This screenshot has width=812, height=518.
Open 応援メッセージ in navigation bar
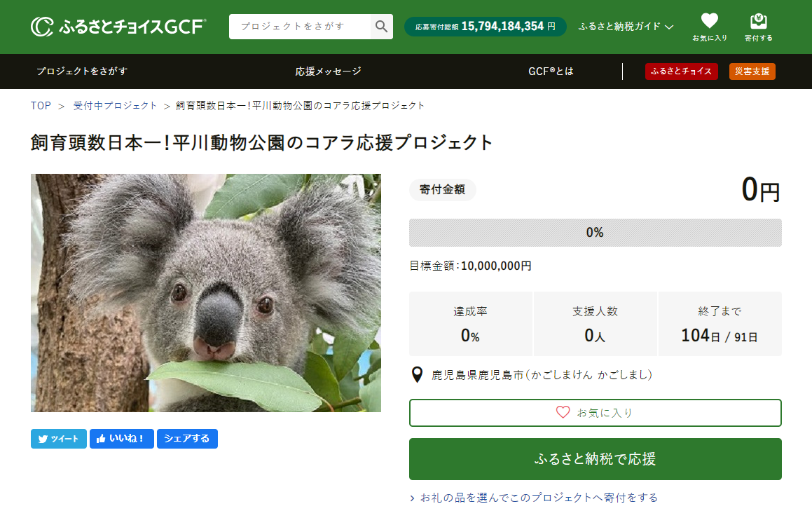click(328, 71)
